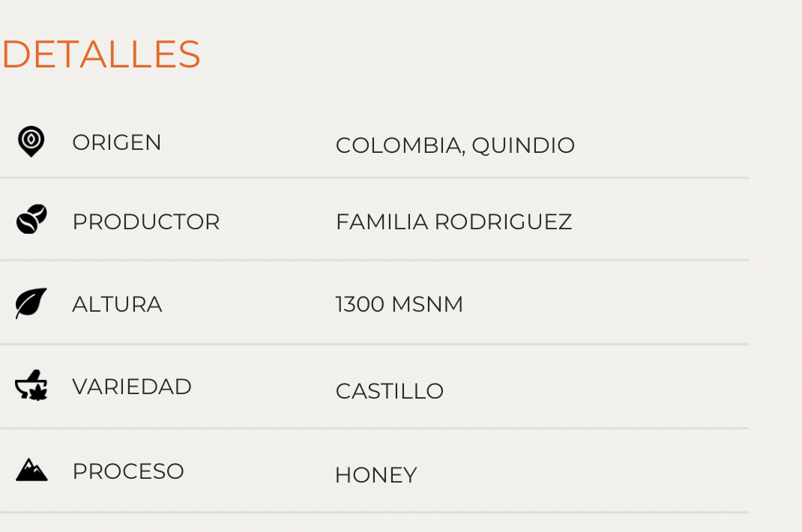The height and width of the screenshot is (532, 802).
Task: Click the mountain icon beside Proceso
Action: 31,471
